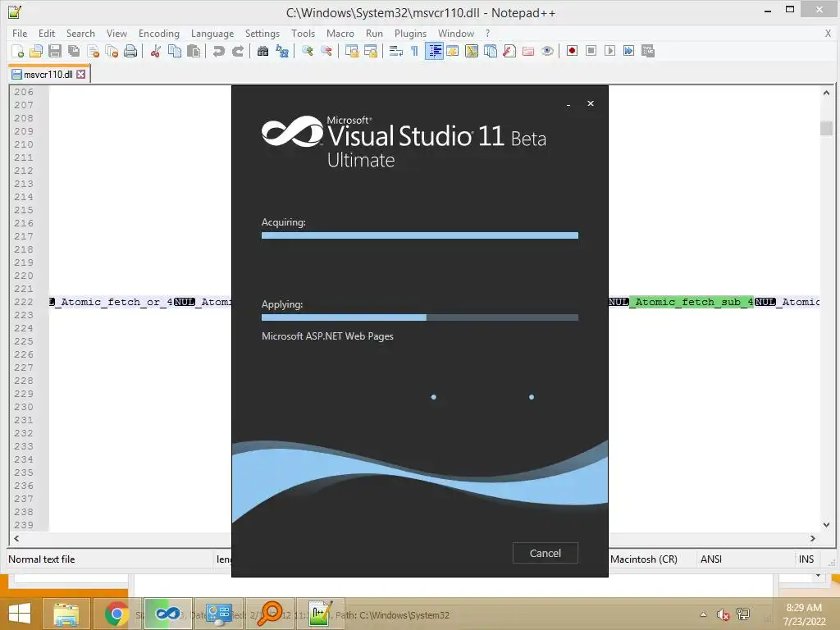Toggle Show All Characters pilcrow icon
Screen dimensions: 840x630
tap(414, 51)
